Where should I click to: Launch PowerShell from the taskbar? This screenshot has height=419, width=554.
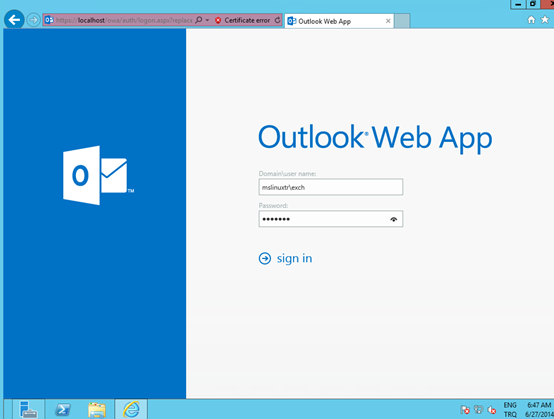click(63, 409)
